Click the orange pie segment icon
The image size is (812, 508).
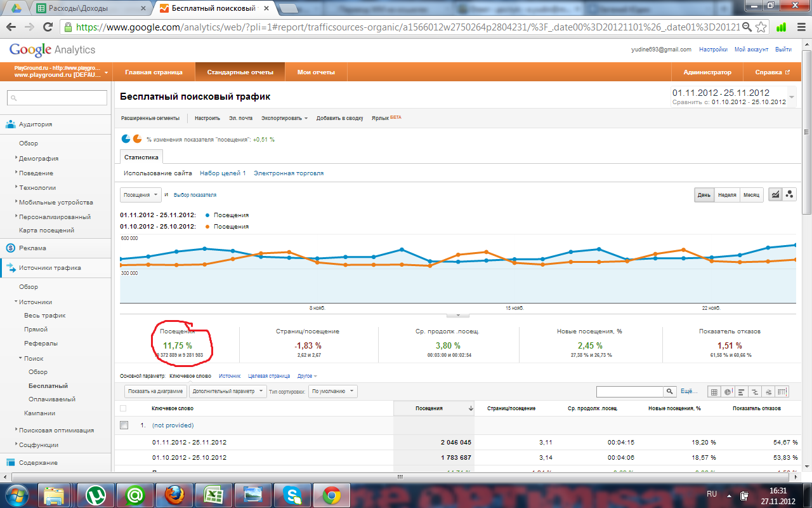point(137,138)
